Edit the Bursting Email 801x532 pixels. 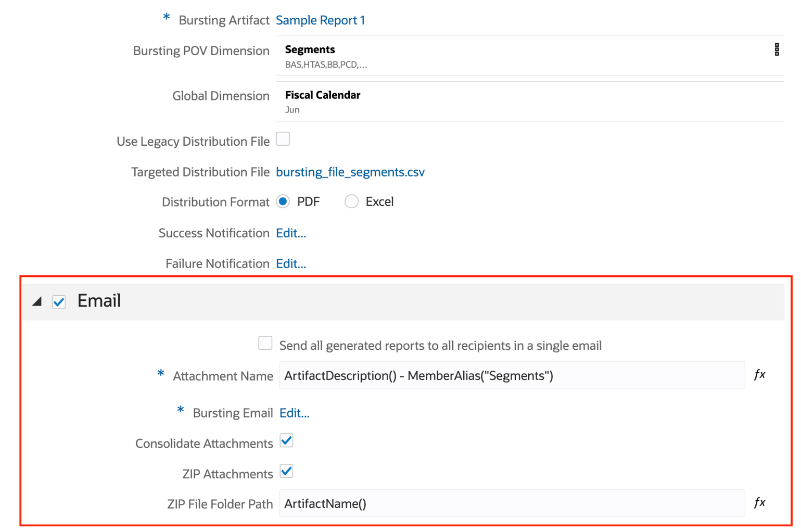tap(295, 413)
